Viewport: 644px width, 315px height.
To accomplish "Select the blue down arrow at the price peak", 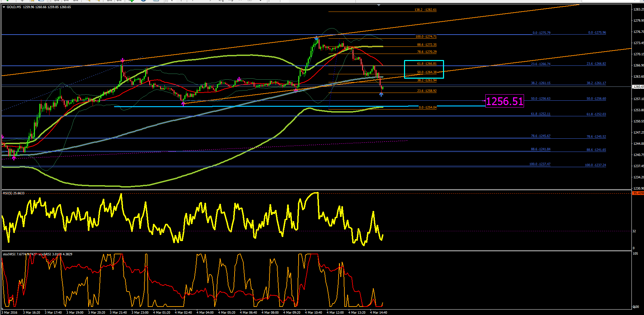I will tap(316, 38).
